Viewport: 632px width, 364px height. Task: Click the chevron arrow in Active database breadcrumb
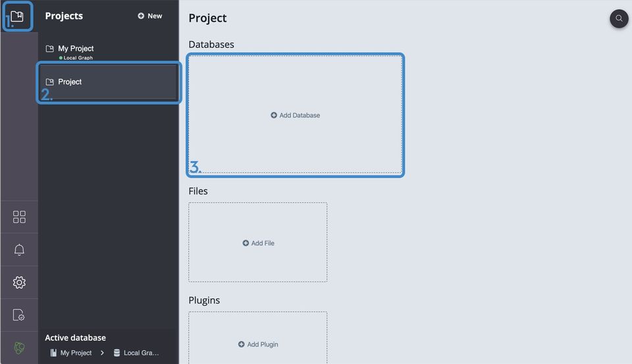point(103,353)
